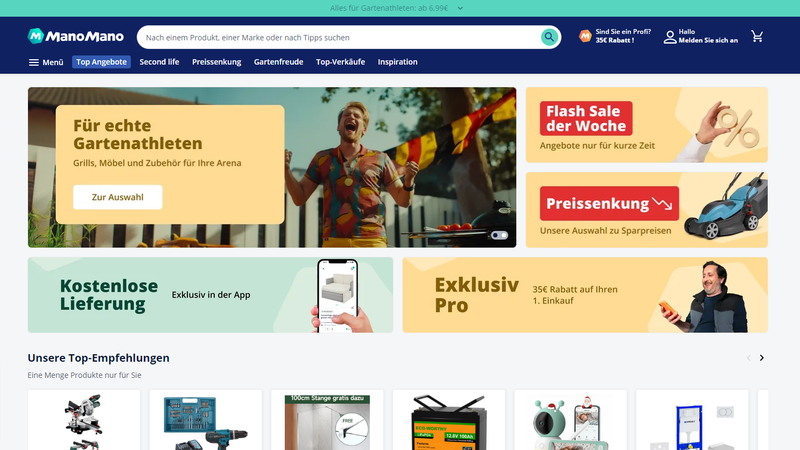Open the Exklusiv Pro banner
Screen dimensions: 800x450
point(585,295)
